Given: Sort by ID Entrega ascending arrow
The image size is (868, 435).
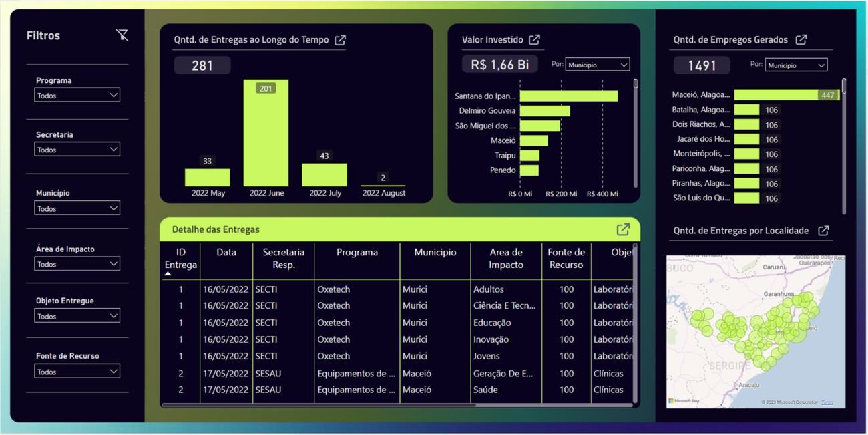Looking at the screenshot, I should pyautogui.click(x=168, y=273).
